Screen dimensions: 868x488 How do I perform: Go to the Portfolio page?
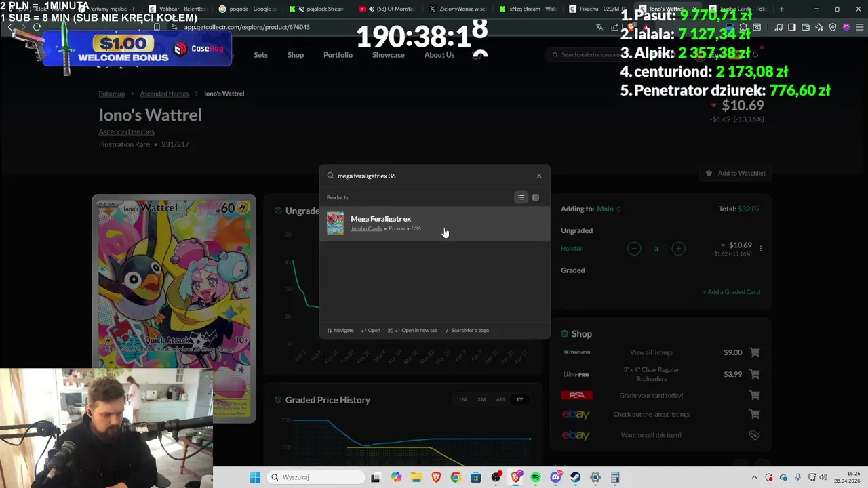pyautogui.click(x=338, y=55)
